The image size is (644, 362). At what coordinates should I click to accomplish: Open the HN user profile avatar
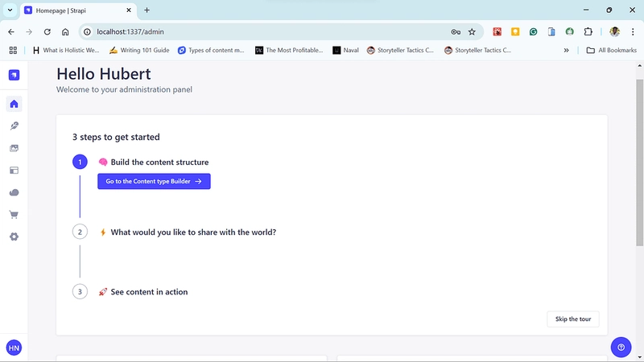[14, 348]
